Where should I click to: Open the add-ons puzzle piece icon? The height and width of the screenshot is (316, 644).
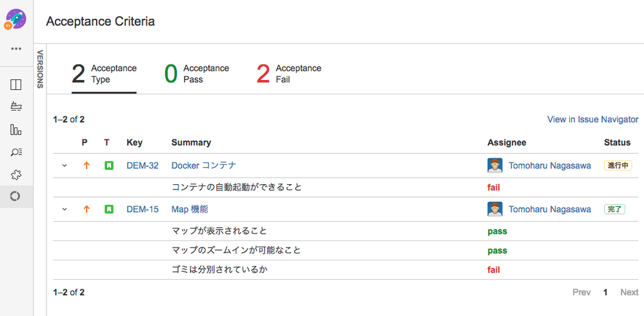[x=15, y=175]
